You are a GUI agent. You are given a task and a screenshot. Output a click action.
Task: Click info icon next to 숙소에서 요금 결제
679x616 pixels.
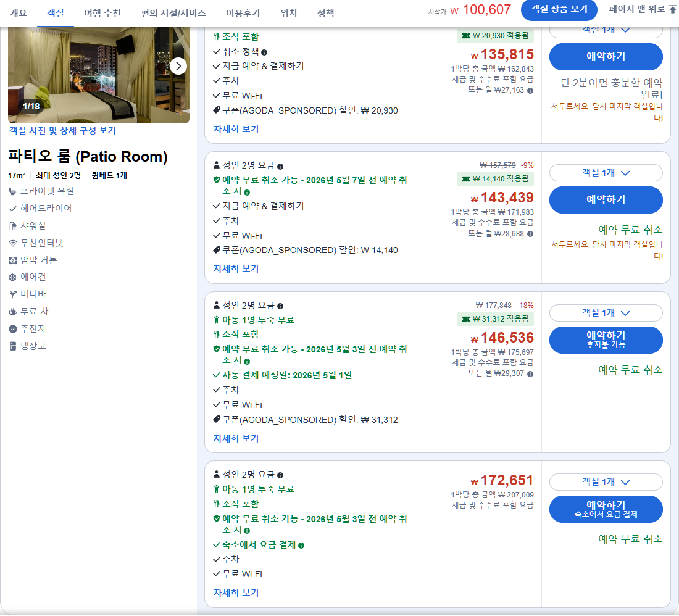coord(301,546)
